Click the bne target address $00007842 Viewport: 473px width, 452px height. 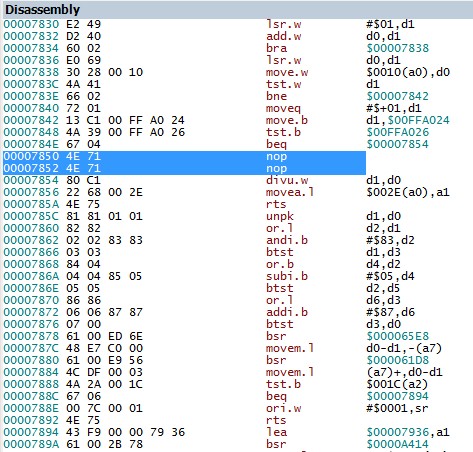coord(397,96)
